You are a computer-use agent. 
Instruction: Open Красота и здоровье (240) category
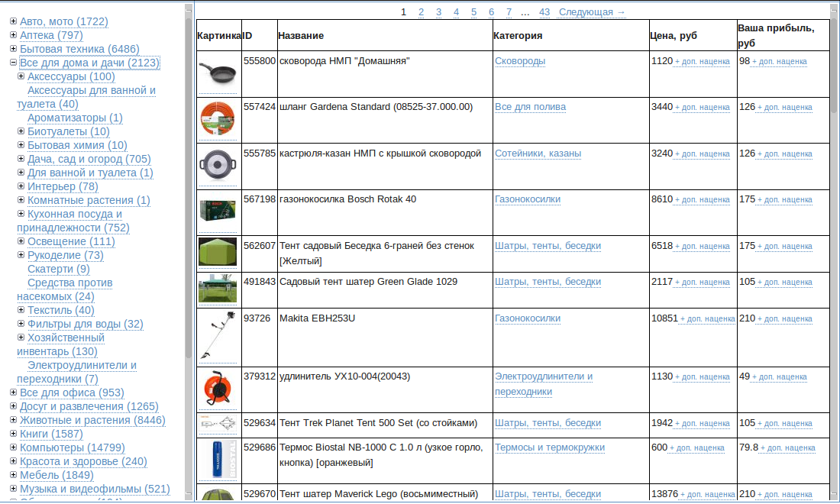tap(83, 461)
